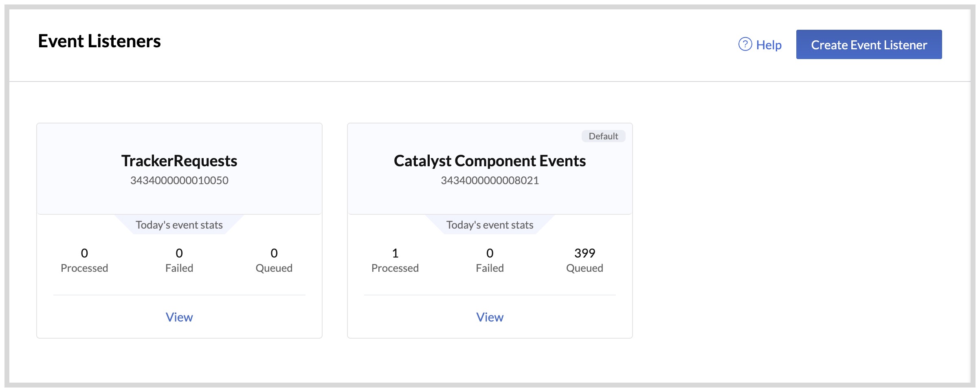980x392 pixels.
Task: Select the Catalyst Component Events title
Action: 489,161
